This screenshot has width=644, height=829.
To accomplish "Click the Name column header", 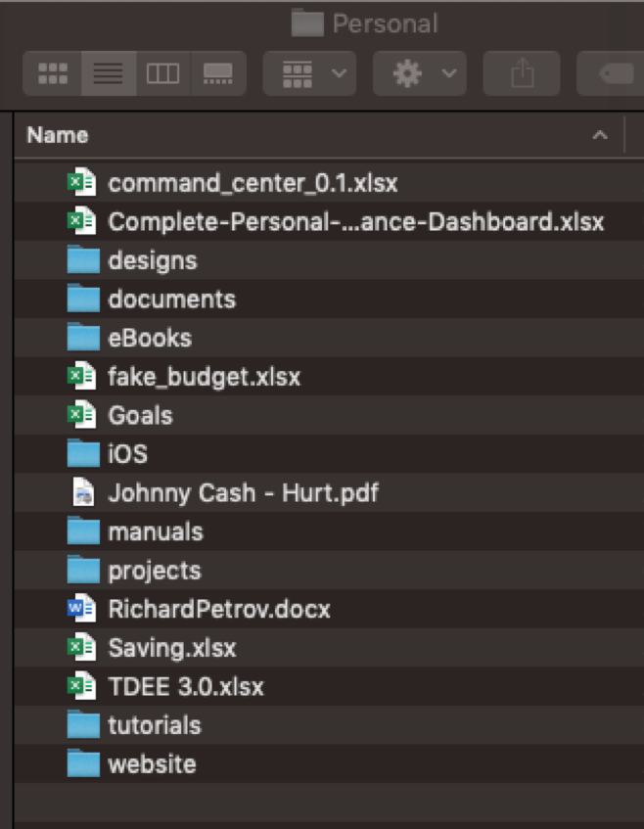I will [x=319, y=135].
